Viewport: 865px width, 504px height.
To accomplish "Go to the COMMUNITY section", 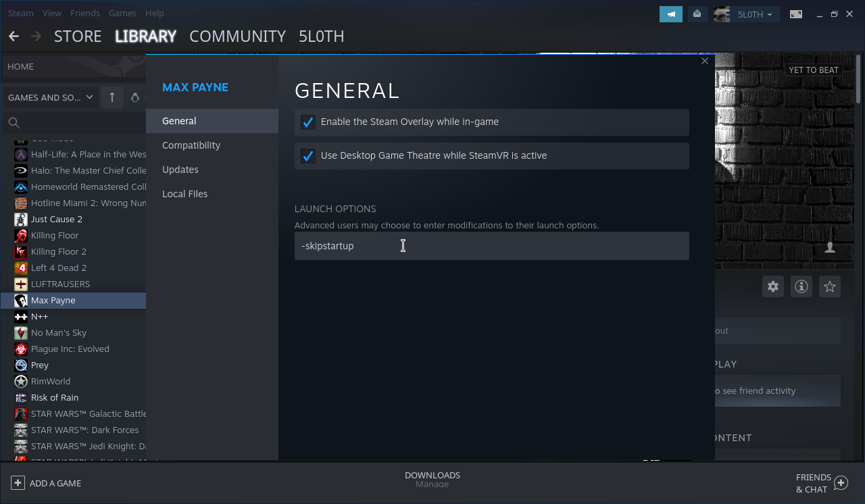I will (x=237, y=36).
